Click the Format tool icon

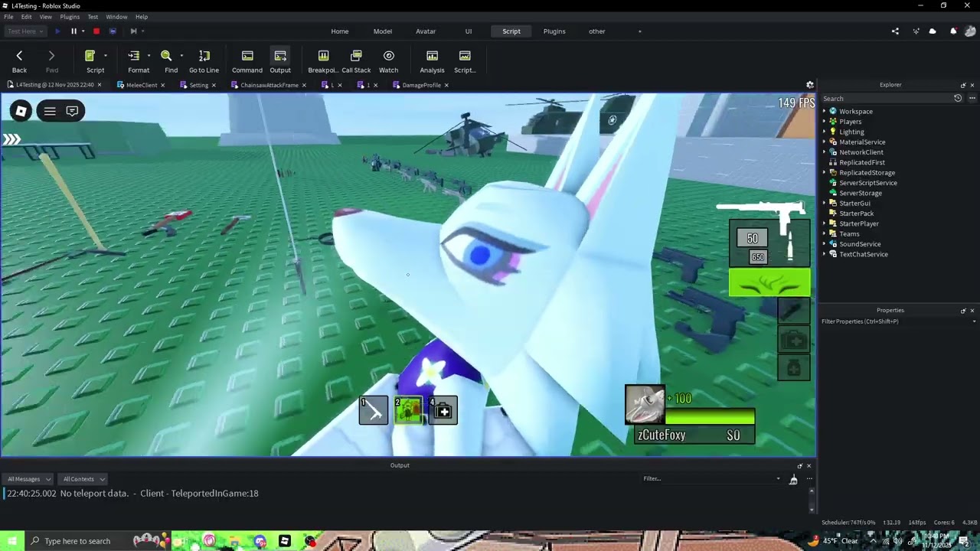[134, 56]
